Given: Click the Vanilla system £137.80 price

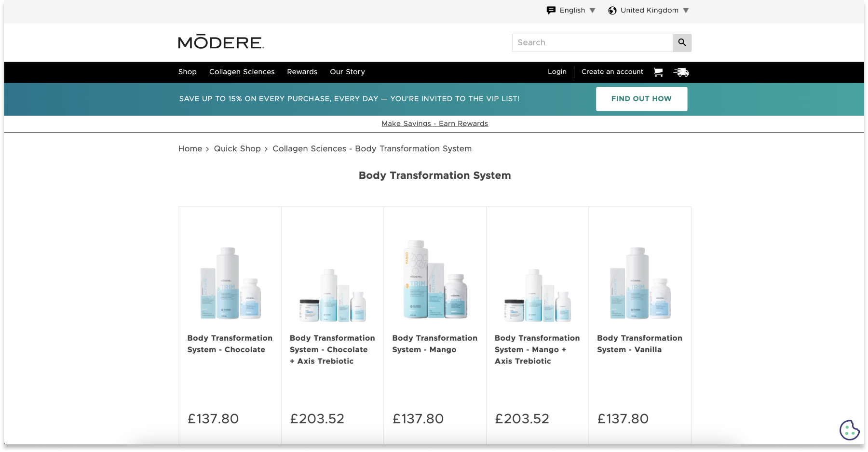Looking at the screenshot, I should point(623,419).
